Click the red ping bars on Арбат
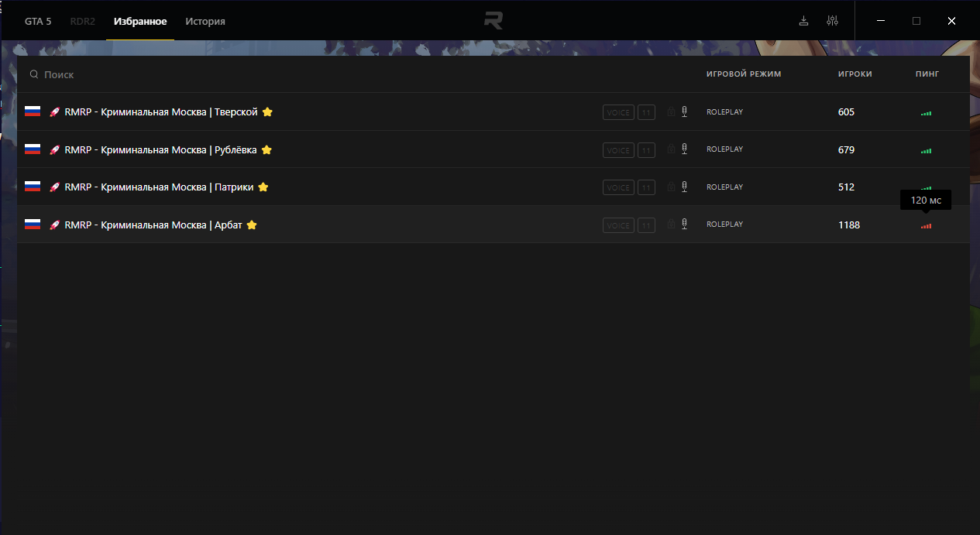 pos(926,226)
